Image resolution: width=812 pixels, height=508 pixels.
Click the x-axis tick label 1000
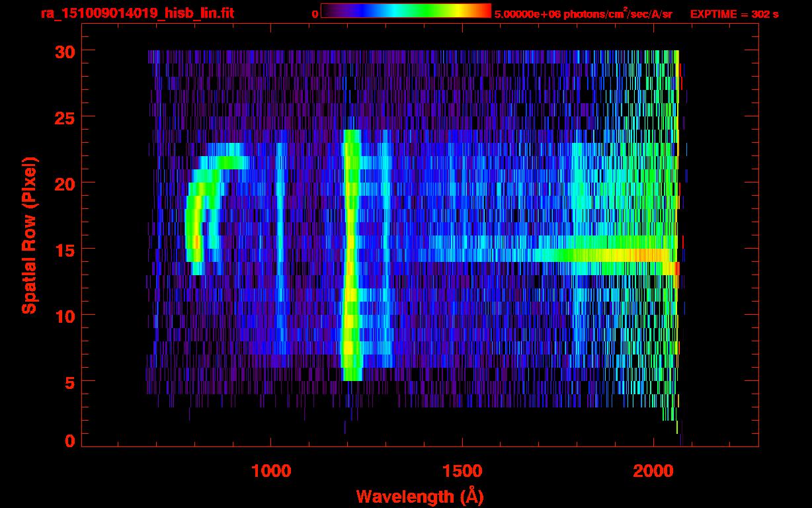(x=271, y=470)
